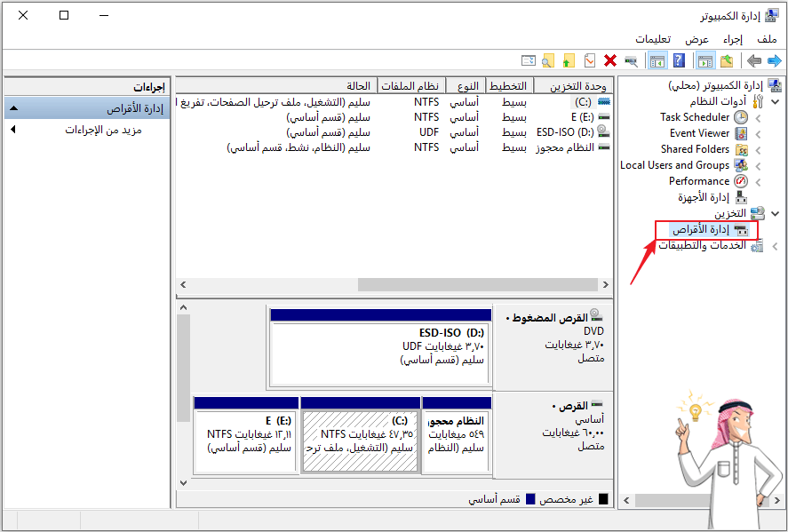Click the DVD disc icon in disk pane

[596, 315]
